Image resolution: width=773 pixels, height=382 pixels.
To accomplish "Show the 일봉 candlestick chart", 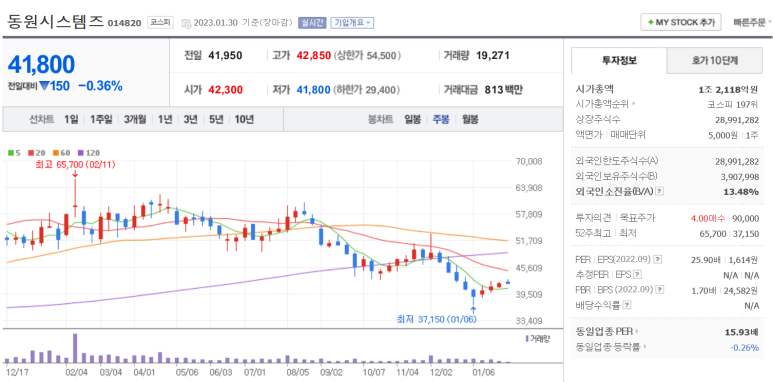I will click(x=413, y=119).
